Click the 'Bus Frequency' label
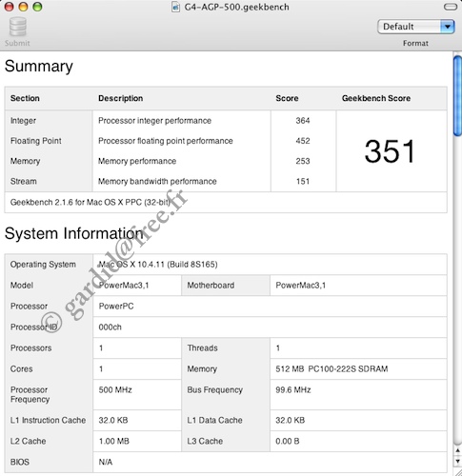Image resolution: width=462 pixels, height=476 pixels. 214,390
